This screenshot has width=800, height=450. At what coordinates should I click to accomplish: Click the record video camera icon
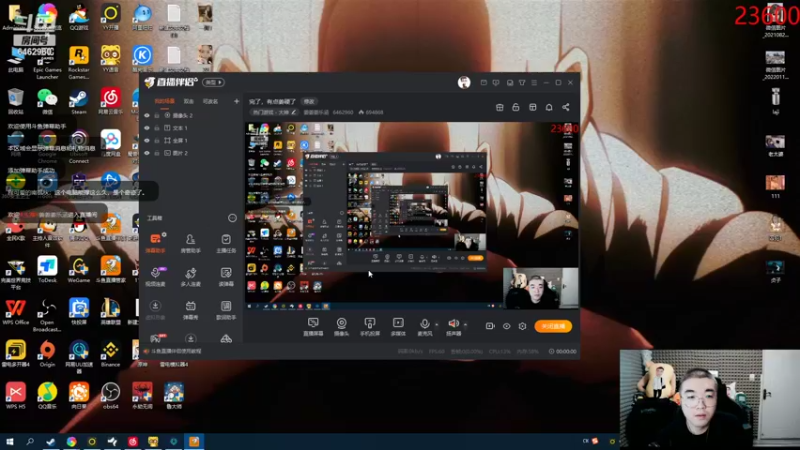(x=490, y=326)
